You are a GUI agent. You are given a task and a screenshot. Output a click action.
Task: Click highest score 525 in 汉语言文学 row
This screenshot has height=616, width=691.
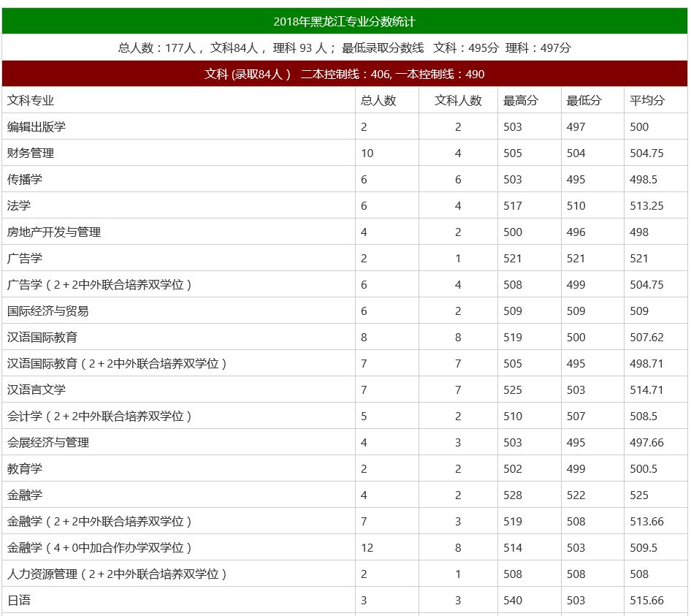tap(513, 389)
